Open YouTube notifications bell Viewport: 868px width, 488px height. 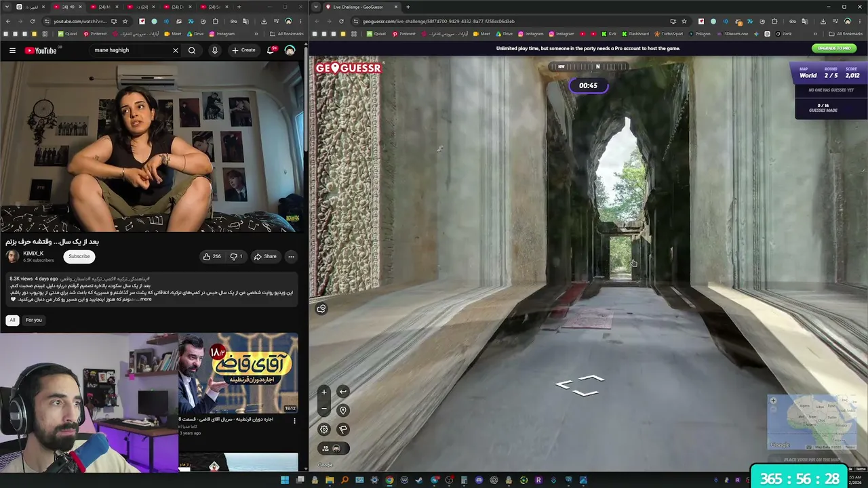click(x=271, y=50)
